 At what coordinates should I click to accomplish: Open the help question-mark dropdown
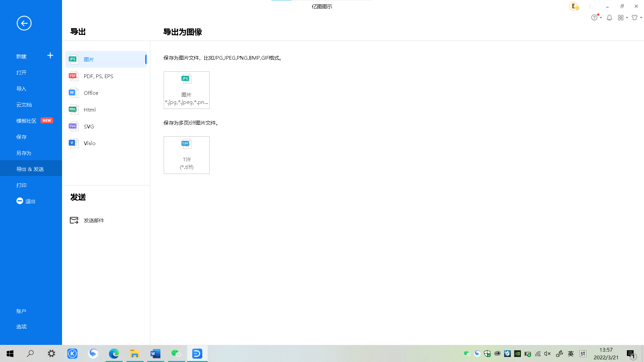coord(596,17)
